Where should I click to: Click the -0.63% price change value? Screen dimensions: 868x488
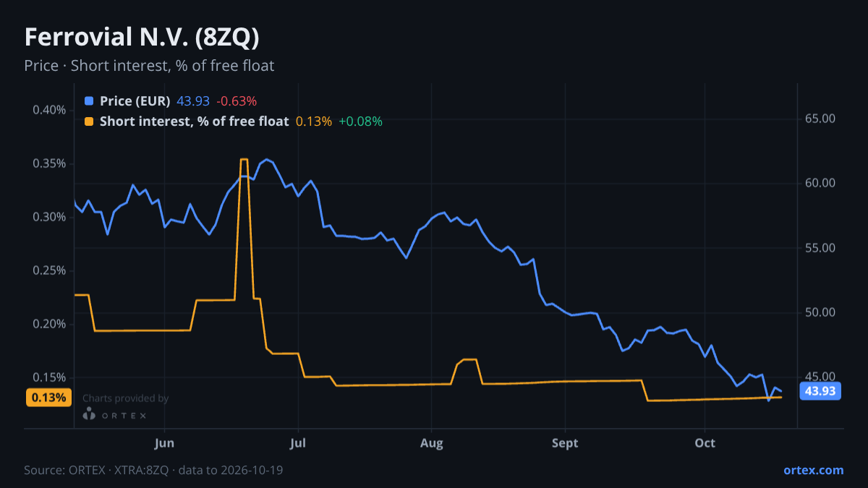237,101
